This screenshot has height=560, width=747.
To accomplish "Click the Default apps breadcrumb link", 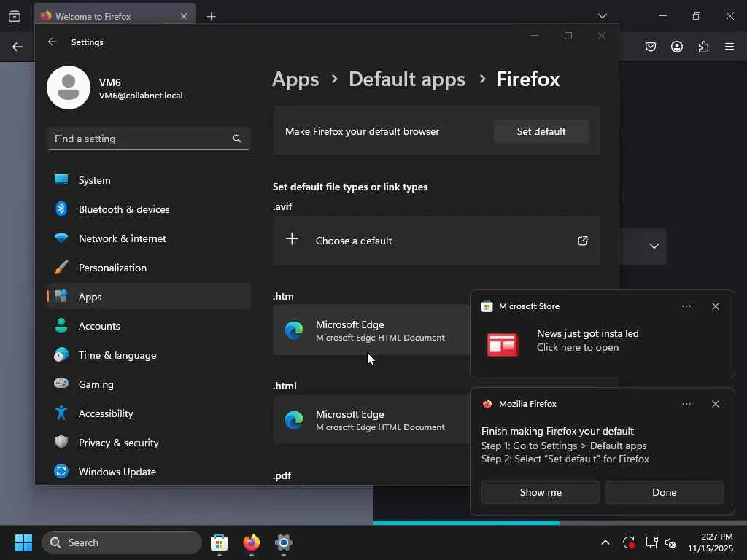I will coord(406,79).
